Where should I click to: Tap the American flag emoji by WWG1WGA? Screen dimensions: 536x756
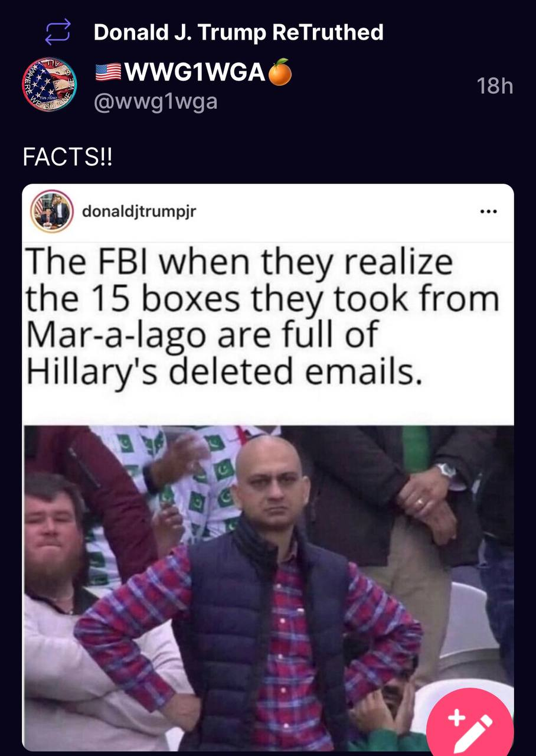[108, 72]
